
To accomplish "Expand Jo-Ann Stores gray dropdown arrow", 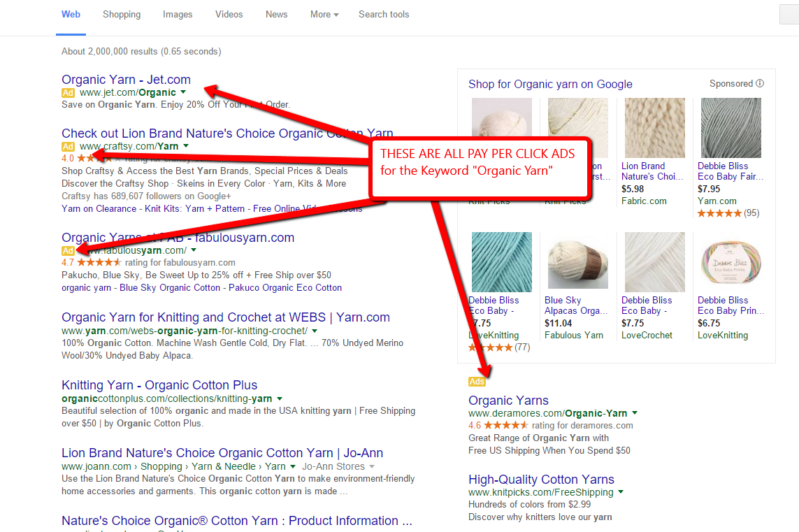I will tap(372, 466).
